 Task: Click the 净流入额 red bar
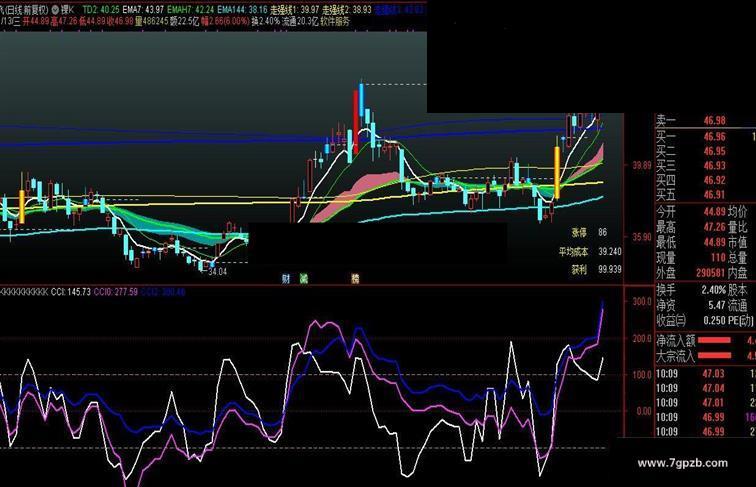714,340
